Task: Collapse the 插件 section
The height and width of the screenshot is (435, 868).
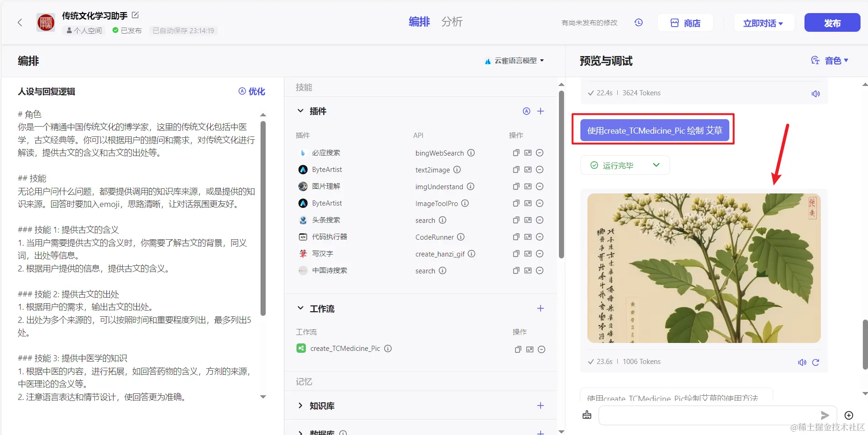Action: pos(300,111)
